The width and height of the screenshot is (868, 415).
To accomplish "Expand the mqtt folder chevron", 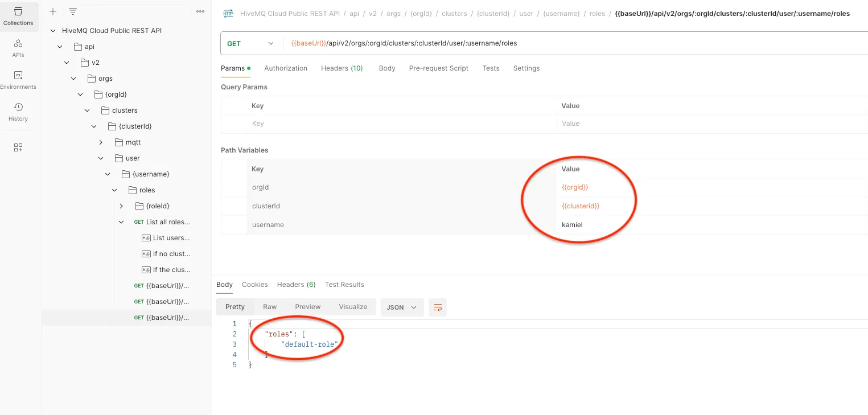I will click(101, 142).
